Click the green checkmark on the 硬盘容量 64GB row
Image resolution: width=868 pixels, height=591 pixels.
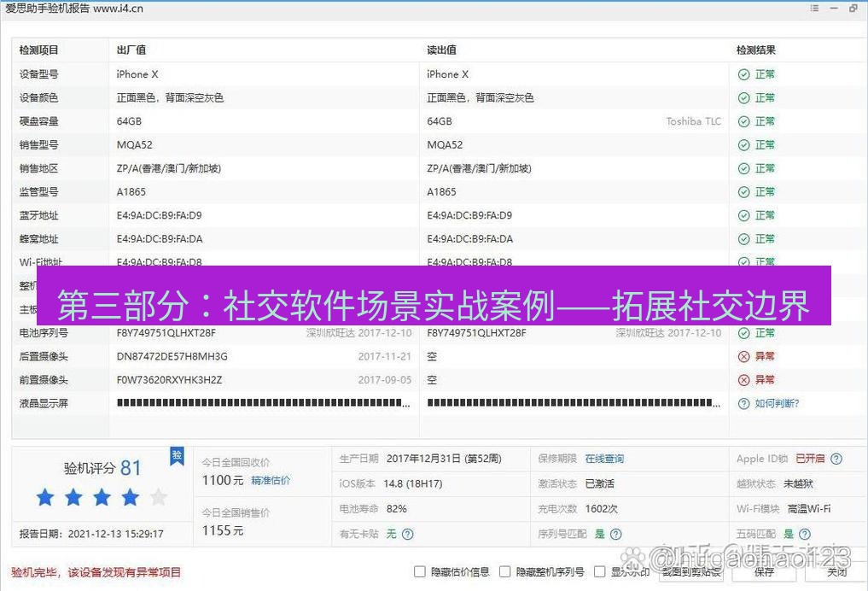pyautogui.click(x=743, y=121)
